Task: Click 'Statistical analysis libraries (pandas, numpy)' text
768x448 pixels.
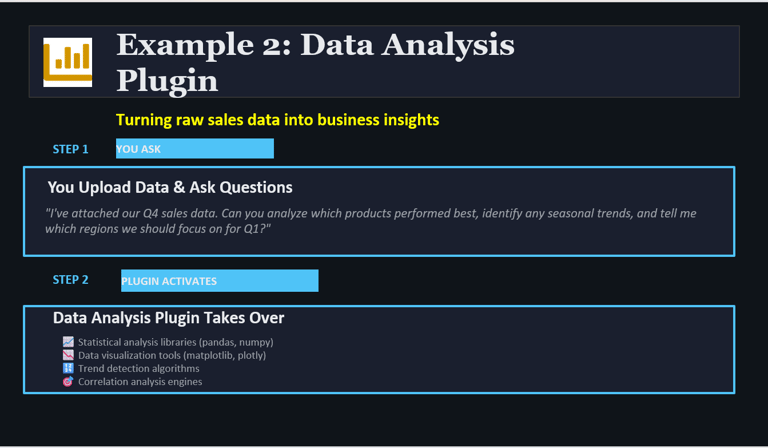Action: coord(175,342)
